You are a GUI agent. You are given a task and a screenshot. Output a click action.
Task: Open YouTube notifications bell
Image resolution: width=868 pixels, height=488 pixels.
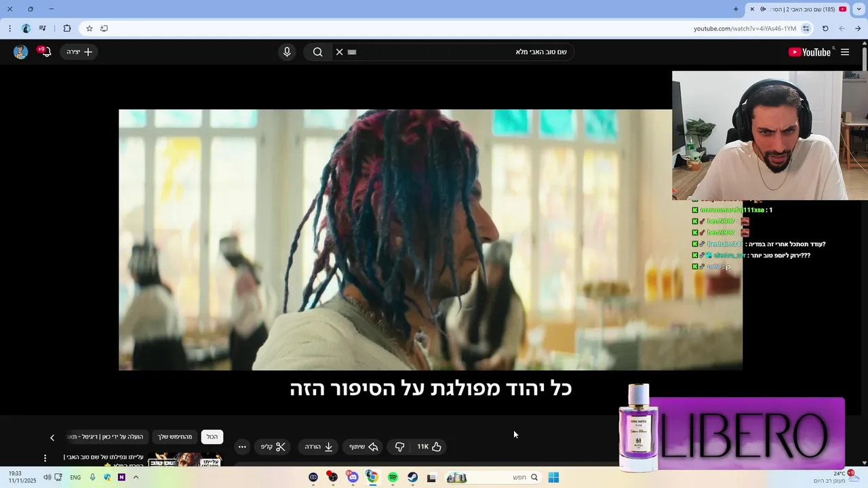point(45,52)
